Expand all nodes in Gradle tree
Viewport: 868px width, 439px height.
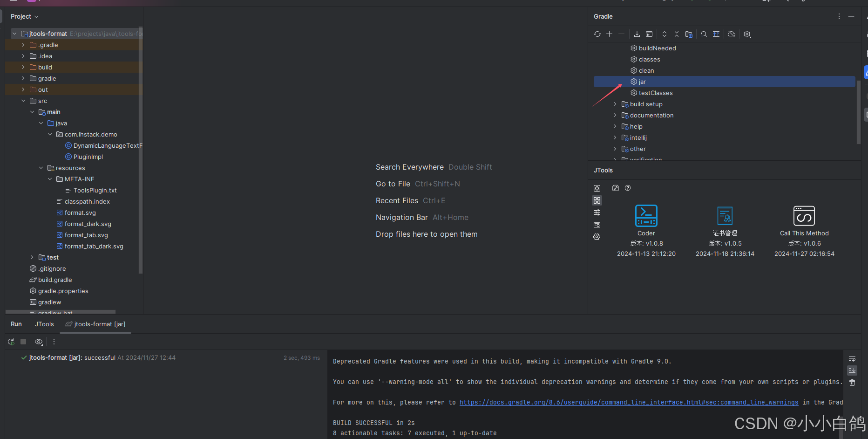pyautogui.click(x=665, y=34)
